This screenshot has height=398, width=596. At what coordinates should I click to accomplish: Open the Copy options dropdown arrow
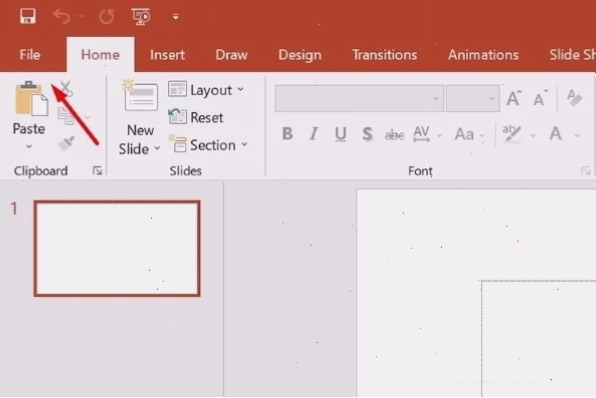click(87, 117)
